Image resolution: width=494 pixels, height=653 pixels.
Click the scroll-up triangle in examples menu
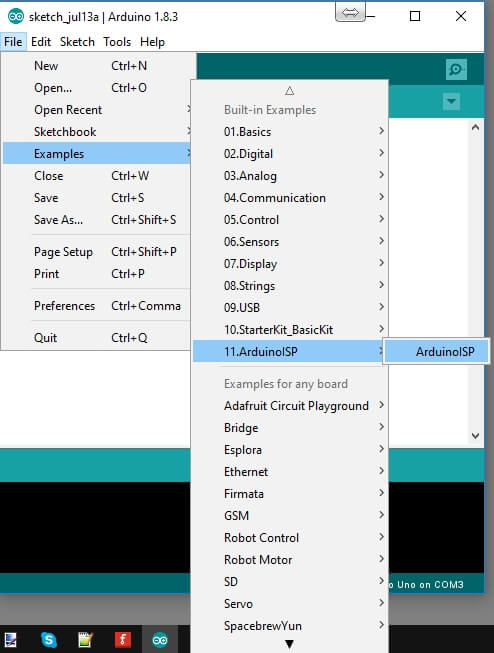pos(289,90)
